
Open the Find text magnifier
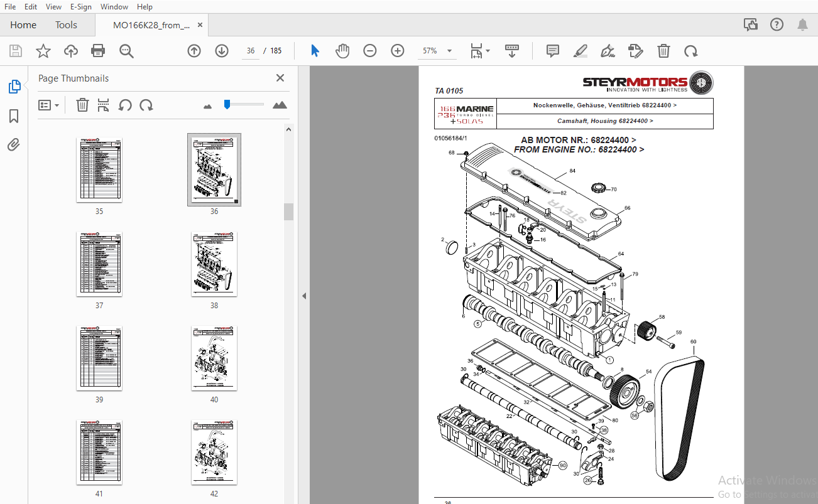click(x=126, y=51)
